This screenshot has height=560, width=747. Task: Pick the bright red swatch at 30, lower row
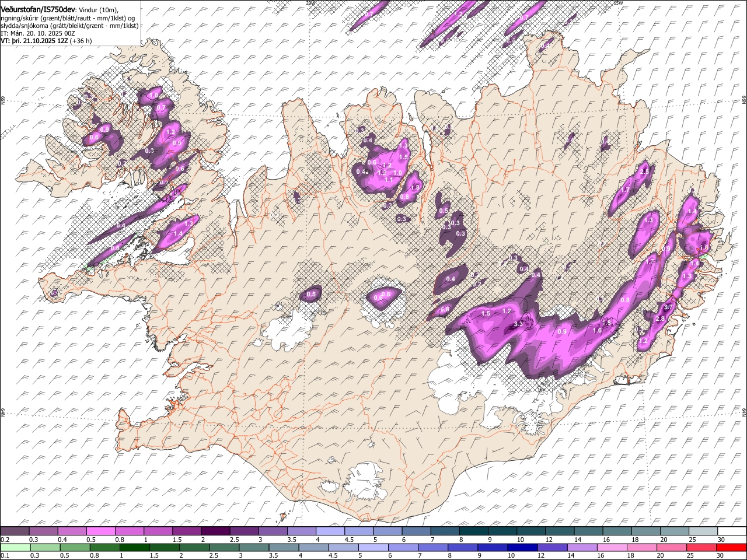coord(731,547)
